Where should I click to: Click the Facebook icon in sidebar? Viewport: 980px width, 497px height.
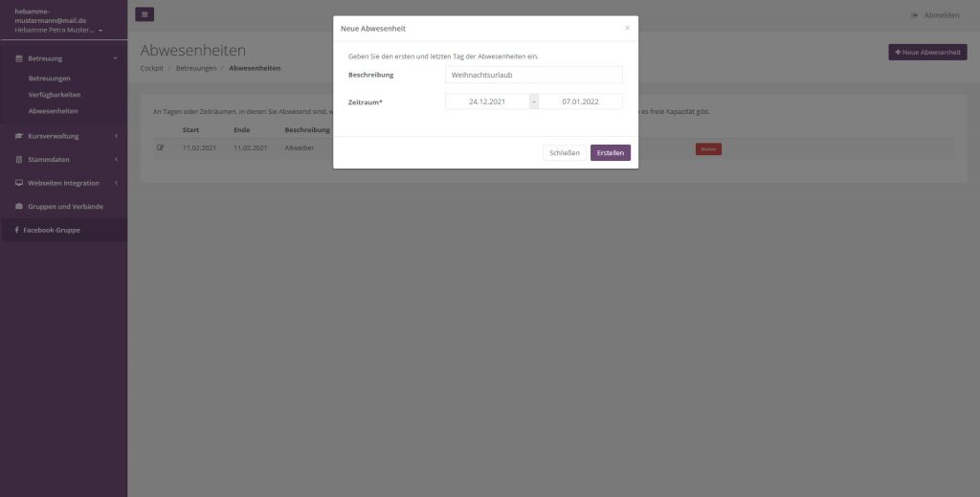point(17,230)
